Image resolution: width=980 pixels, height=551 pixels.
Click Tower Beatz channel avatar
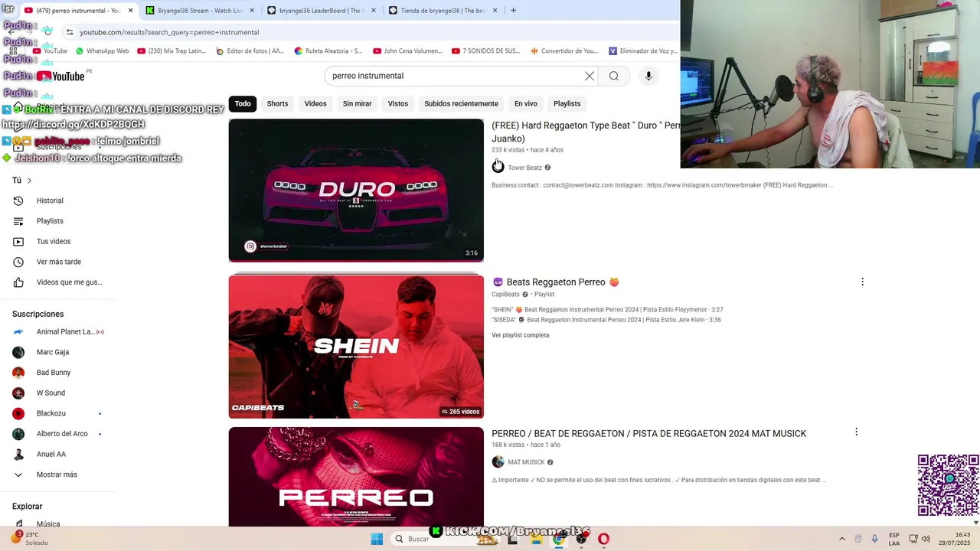[x=498, y=168]
